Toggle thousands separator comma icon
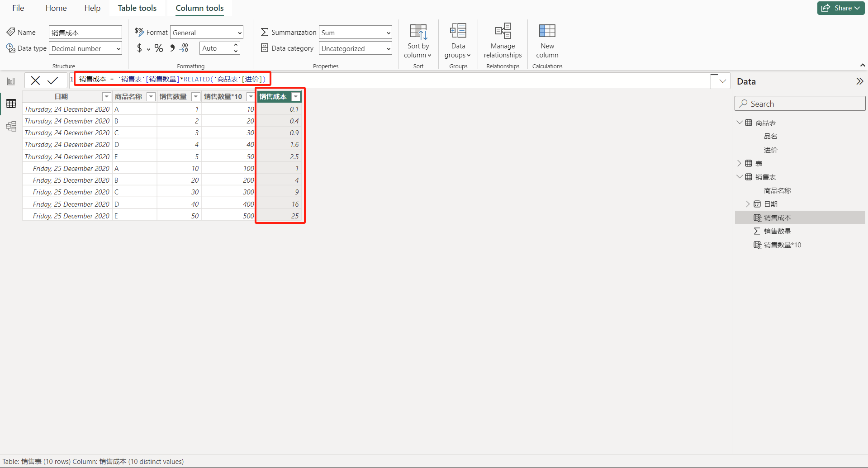The width and height of the screenshot is (868, 468). [172, 48]
